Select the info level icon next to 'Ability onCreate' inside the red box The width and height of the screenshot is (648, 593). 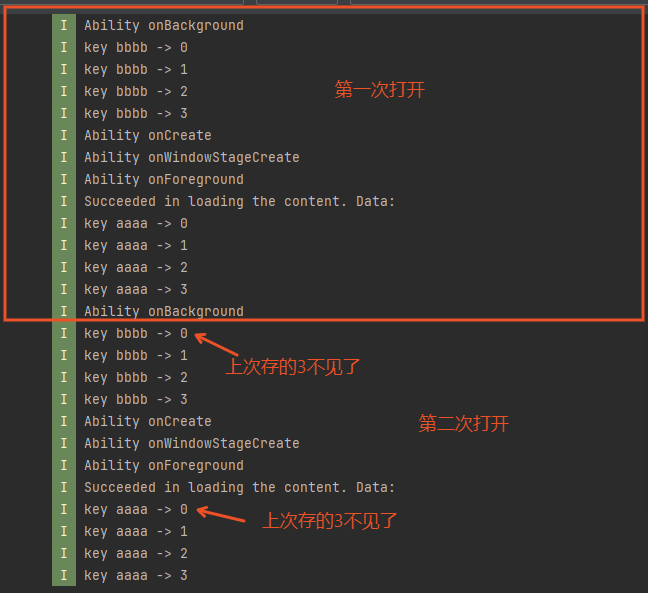64,135
